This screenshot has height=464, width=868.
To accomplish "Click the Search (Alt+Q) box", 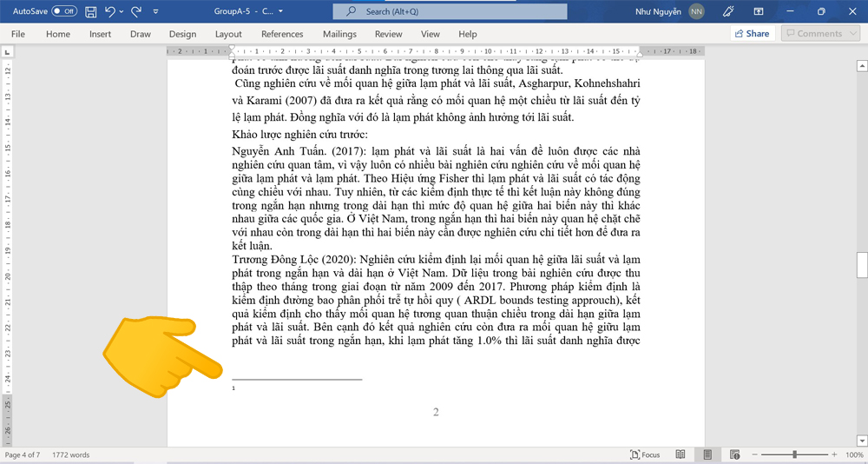I will (x=450, y=11).
